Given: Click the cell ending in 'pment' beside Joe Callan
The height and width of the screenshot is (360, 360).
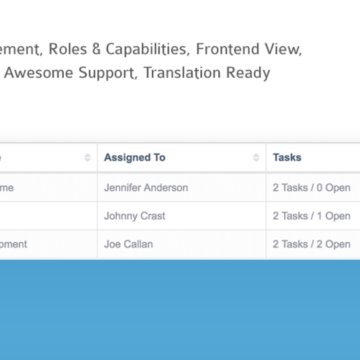Looking at the screenshot, I should coord(49,244).
